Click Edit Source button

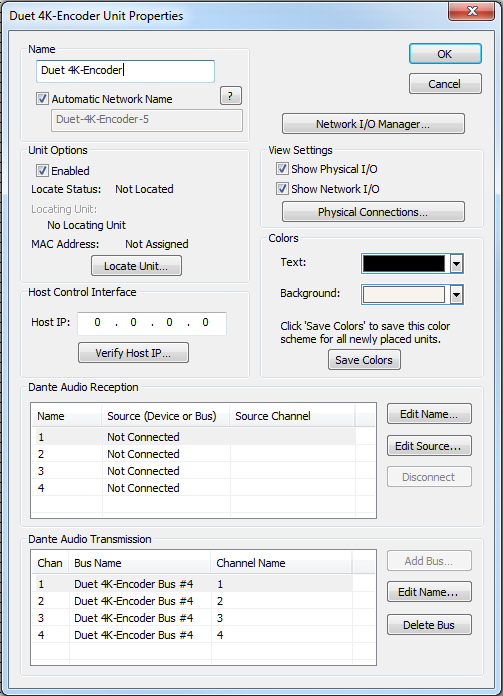coord(429,446)
